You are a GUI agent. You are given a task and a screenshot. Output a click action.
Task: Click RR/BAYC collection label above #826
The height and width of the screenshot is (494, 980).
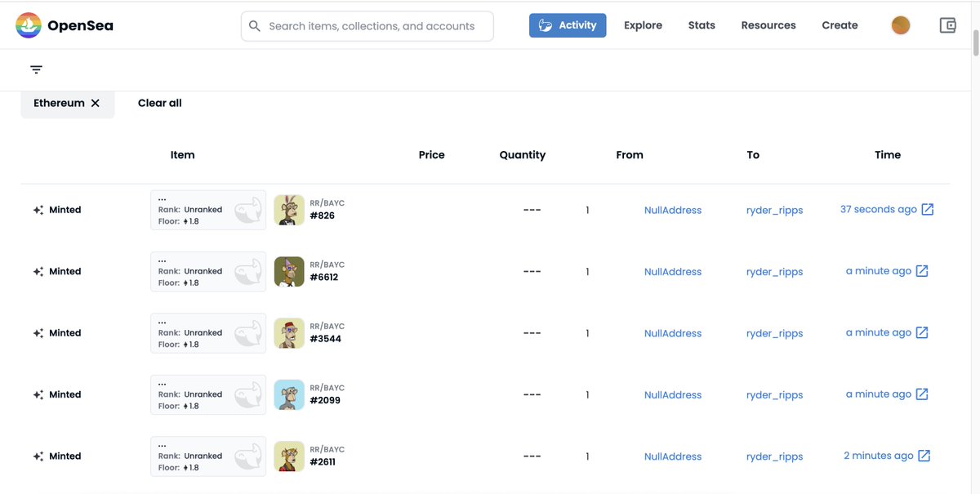click(327, 203)
